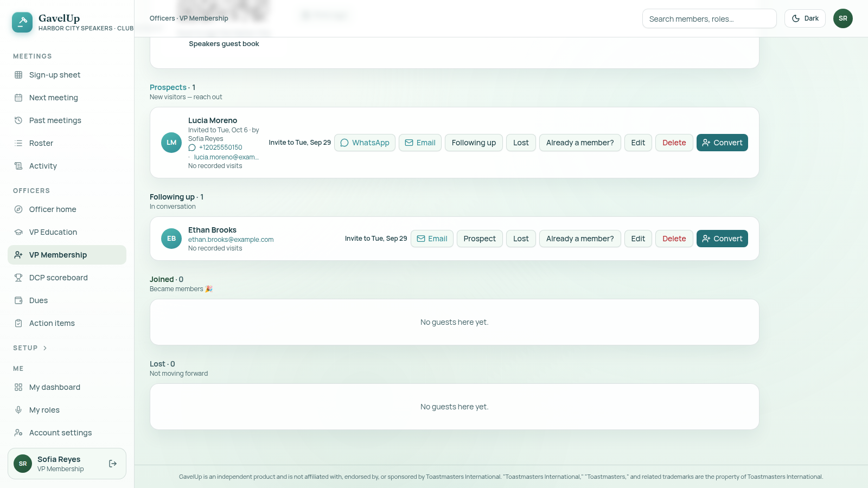Image resolution: width=868 pixels, height=488 pixels.
Task: Click the EB avatar for Ethan Brooks
Action: (171, 239)
